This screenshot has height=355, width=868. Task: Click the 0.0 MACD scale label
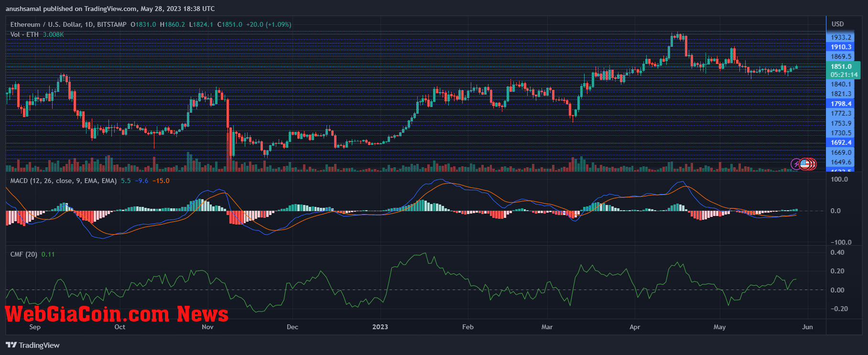(835, 211)
